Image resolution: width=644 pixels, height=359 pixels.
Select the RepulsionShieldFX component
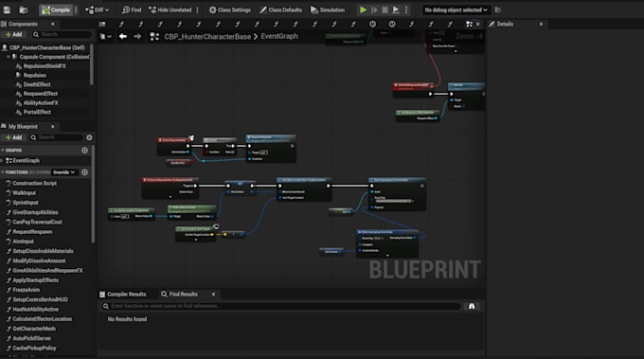pos(45,66)
